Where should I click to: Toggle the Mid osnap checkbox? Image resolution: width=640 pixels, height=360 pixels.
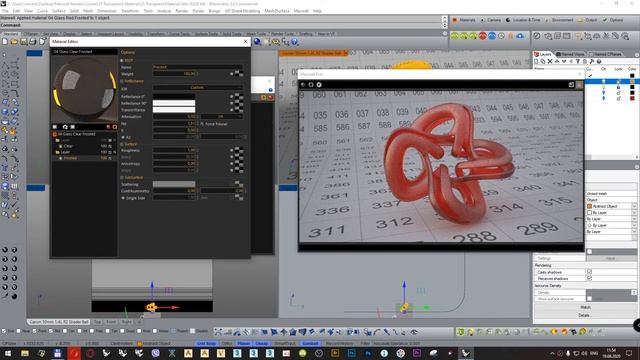pyautogui.click(x=52, y=331)
